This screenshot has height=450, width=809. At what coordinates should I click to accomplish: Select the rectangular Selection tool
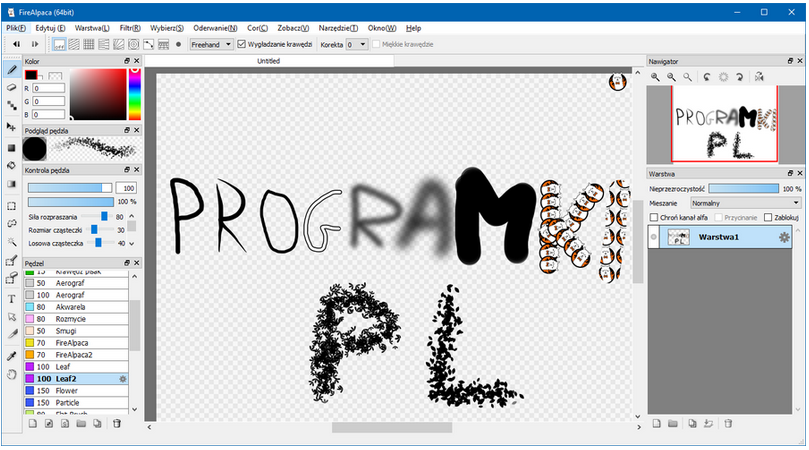point(11,206)
